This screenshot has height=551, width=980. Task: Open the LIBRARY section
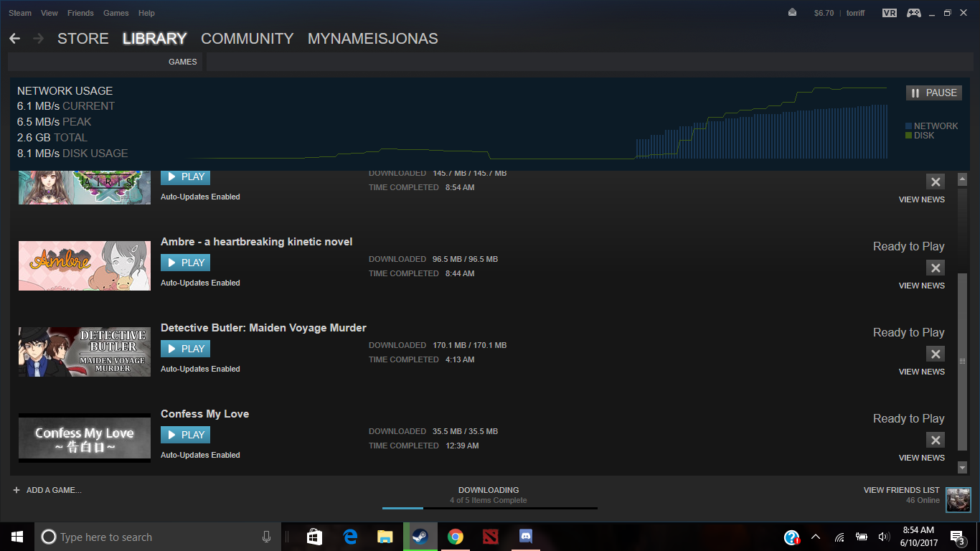tap(154, 39)
